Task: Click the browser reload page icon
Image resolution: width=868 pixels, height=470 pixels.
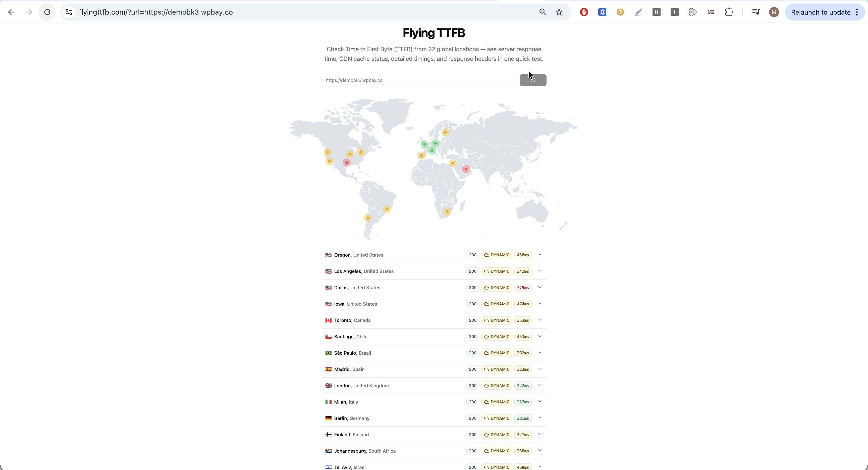Action: 47,12
